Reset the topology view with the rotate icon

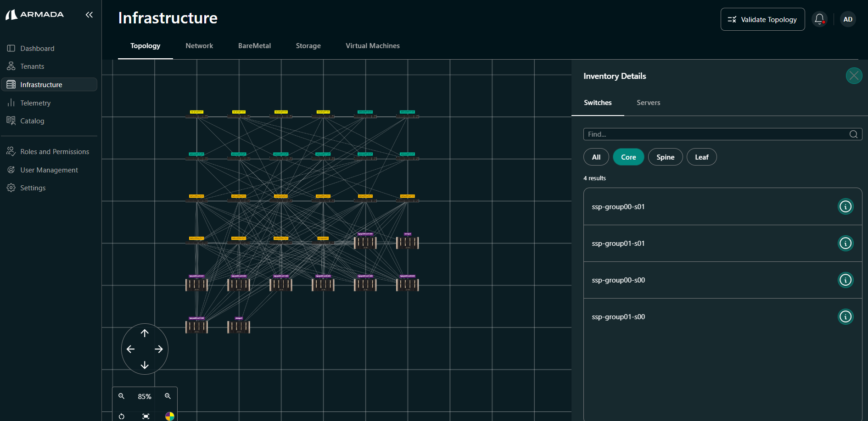coord(121,416)
